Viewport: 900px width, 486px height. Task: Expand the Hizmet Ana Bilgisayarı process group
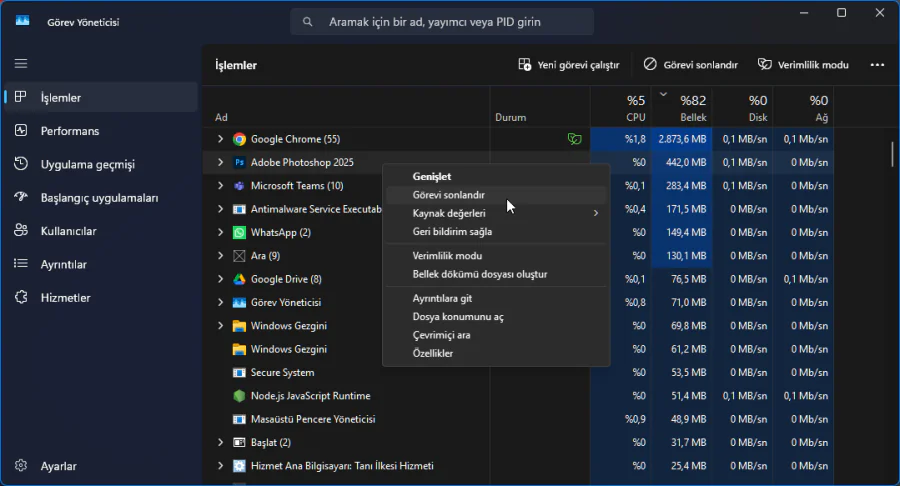[x=220, y=466]
